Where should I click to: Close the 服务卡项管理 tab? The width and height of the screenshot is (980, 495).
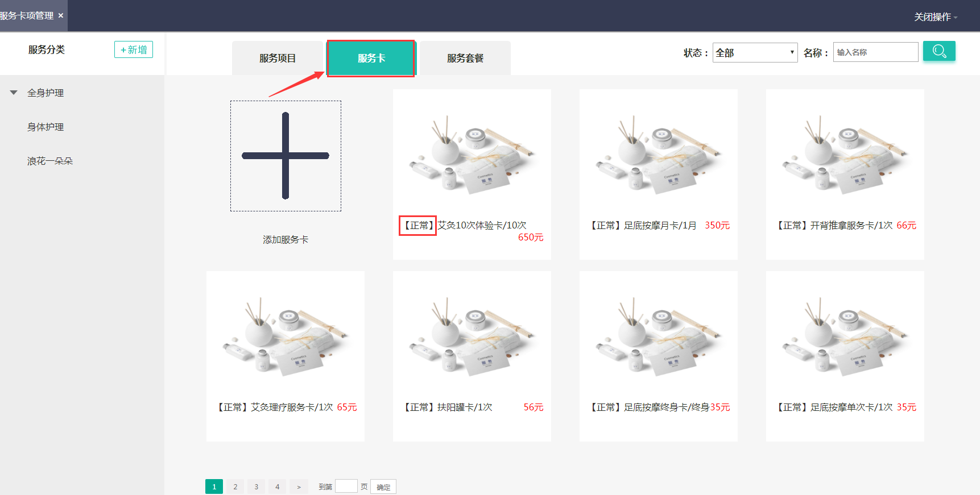(x=61, y=15)
